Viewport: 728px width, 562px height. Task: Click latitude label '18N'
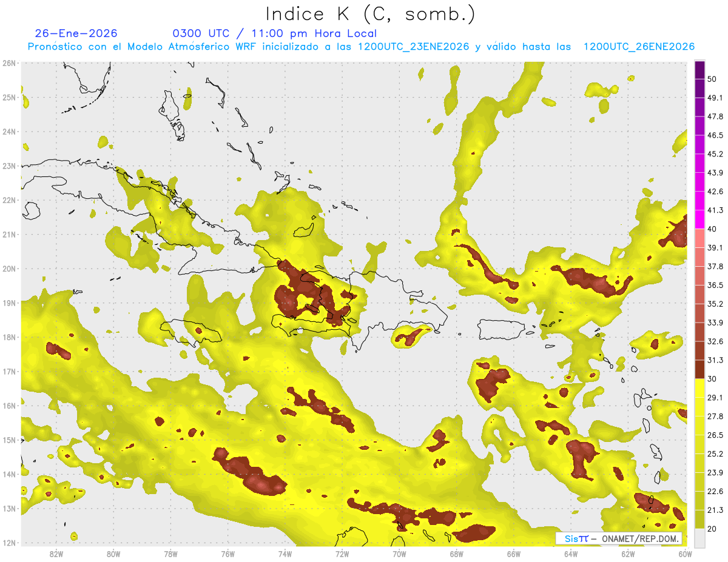pos(9,337)
